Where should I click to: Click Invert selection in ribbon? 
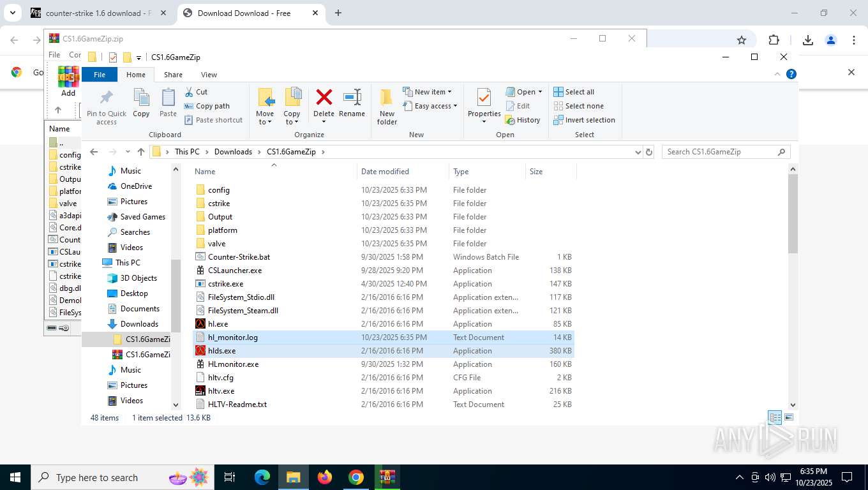pyautogui.click(x=584, y=120)
